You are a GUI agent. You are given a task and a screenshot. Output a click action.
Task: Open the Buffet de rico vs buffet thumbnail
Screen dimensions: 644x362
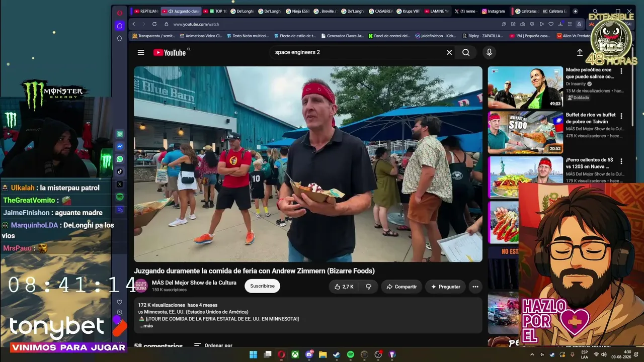(525, 132)
